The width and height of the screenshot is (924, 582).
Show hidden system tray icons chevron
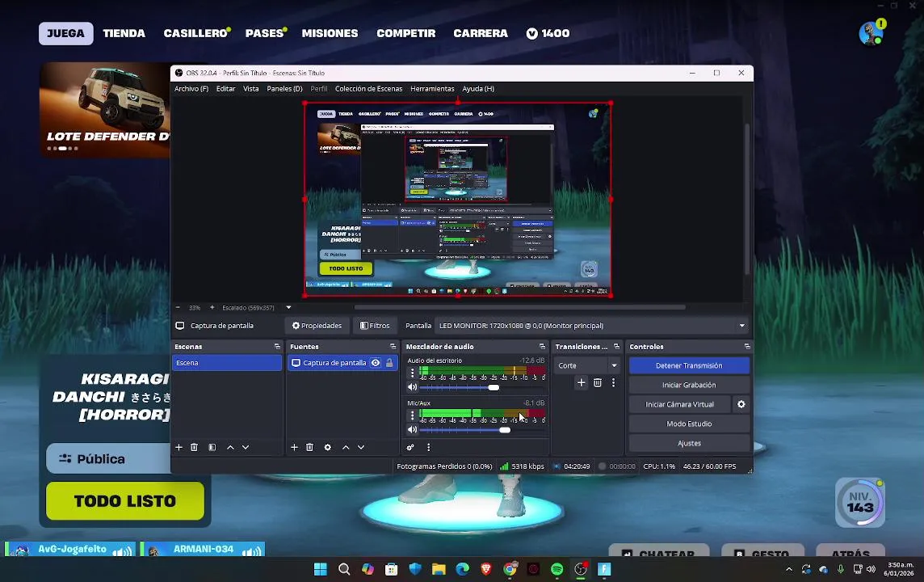coord(788,569)
